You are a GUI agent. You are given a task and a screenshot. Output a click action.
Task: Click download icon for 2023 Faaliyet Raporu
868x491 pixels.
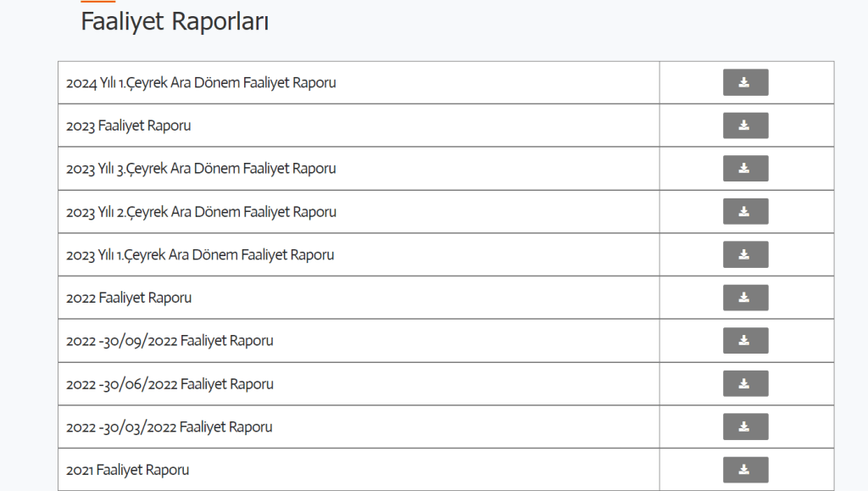point(745,126)
